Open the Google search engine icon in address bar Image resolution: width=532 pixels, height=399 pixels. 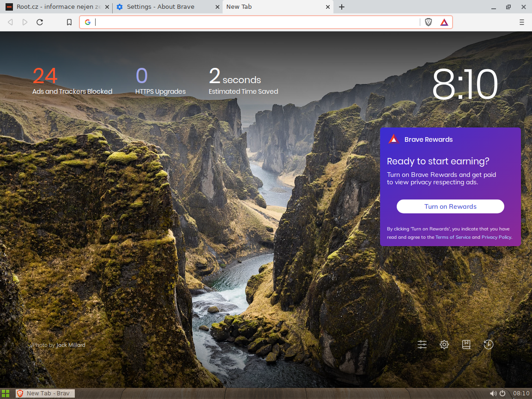coord(88,22)
